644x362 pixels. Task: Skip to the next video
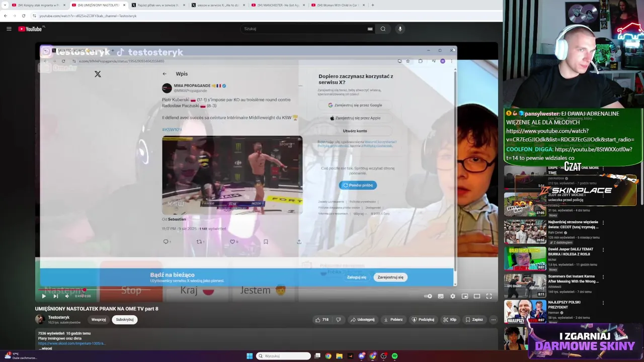click(55, 296)
